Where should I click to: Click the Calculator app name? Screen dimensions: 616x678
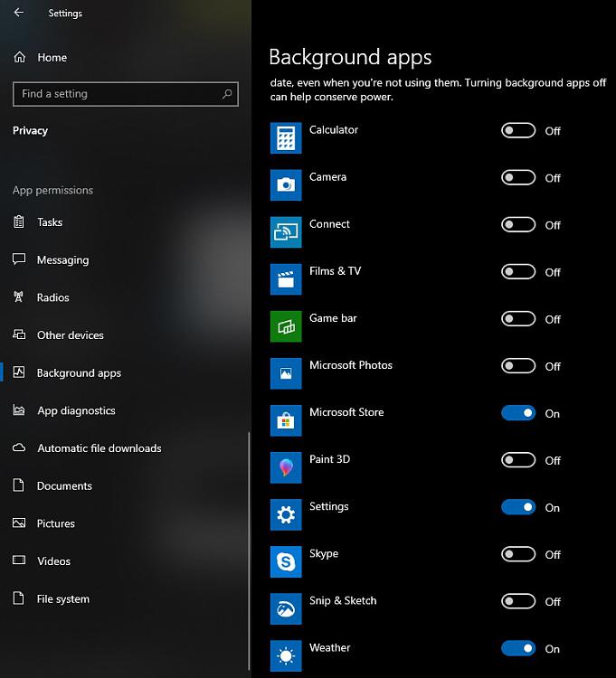tap(334, 129)
